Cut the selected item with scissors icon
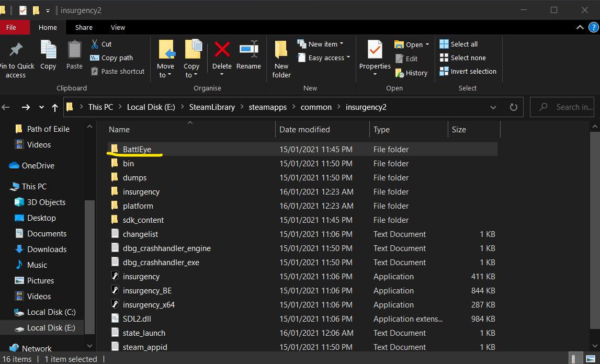Viewport: 600px width, 364px height. pyautogui.click(x=101, y=44)
